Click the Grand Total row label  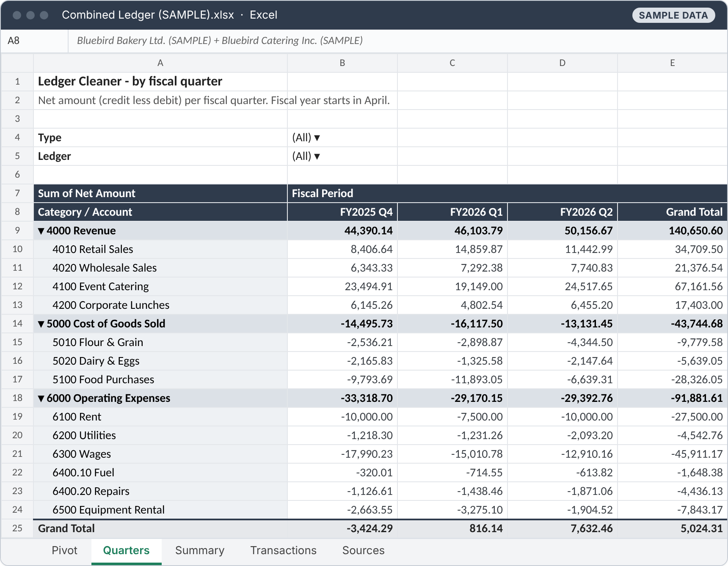[x=160, y=528]
